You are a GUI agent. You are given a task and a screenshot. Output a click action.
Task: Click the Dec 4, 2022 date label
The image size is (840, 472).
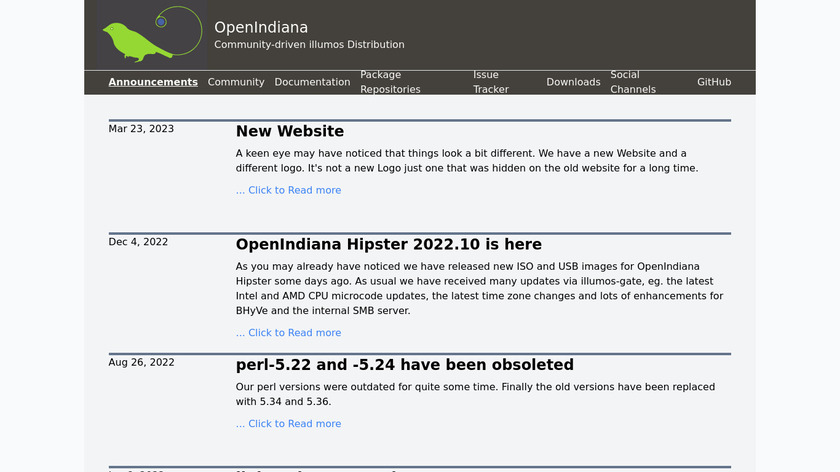pyautogui.click(x=138, y=242)
